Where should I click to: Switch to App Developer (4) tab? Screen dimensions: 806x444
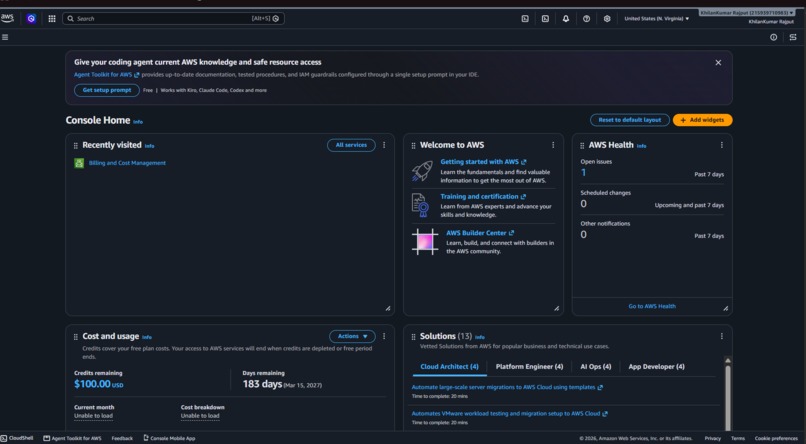(x=656, y=367)
